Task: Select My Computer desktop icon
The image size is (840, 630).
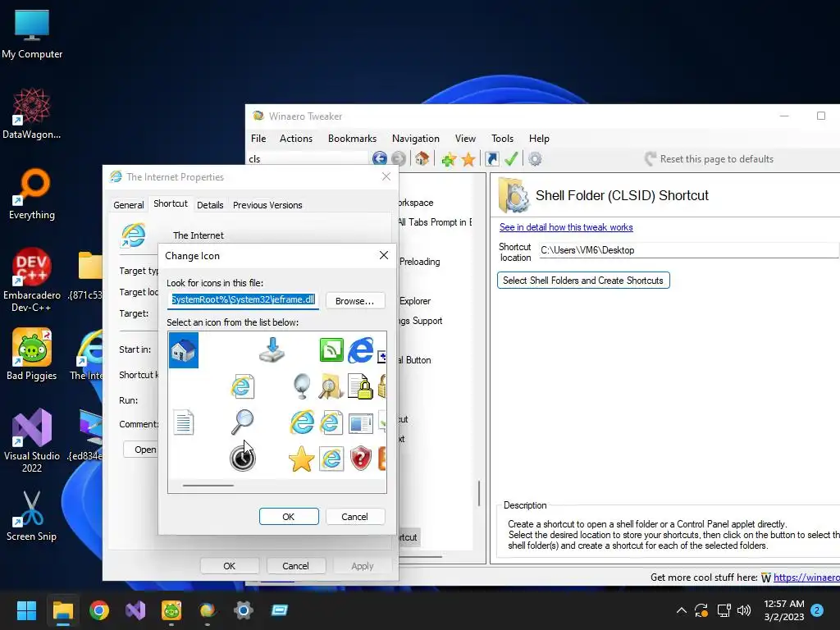Action: (x=32, y=34)
